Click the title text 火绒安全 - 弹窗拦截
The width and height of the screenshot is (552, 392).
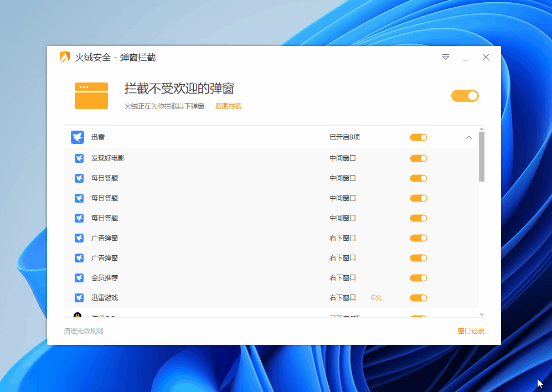(x=115, y=58)
